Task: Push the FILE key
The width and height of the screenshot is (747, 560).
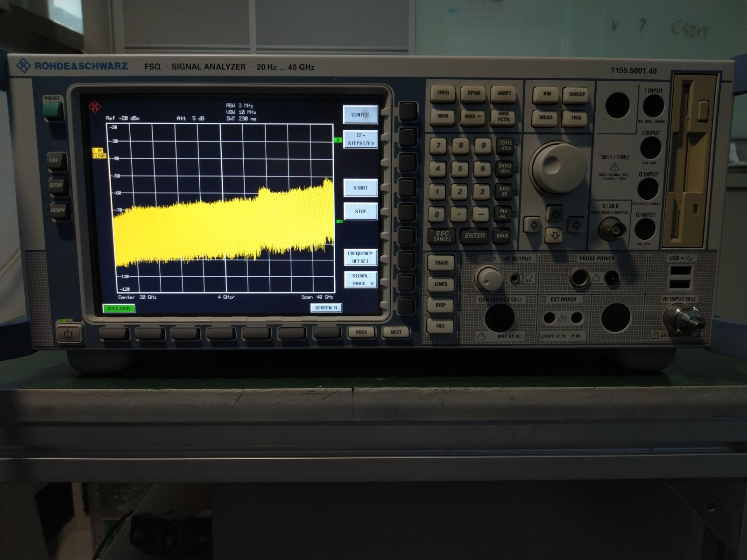Action: tap(440, 326)
